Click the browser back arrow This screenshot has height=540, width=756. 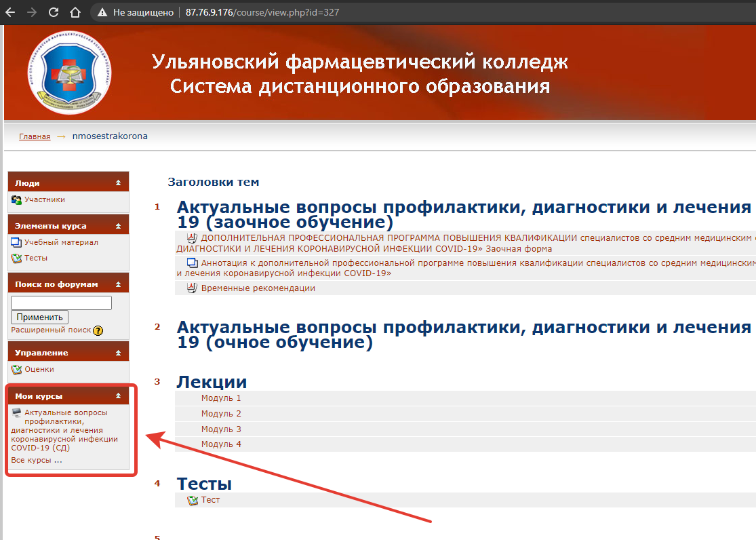(x=10, y=12)
